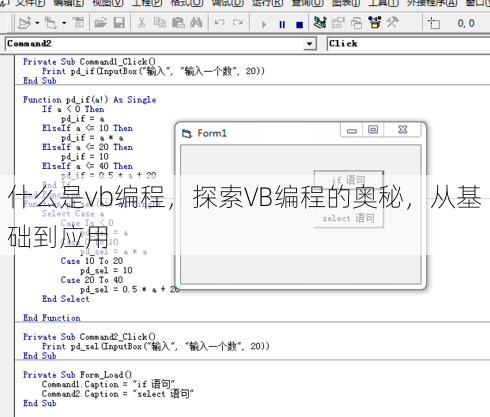Click the Add Standard EXE Project toolbar icon
Viewport: 490px width, 417px height.
point(24,23)
